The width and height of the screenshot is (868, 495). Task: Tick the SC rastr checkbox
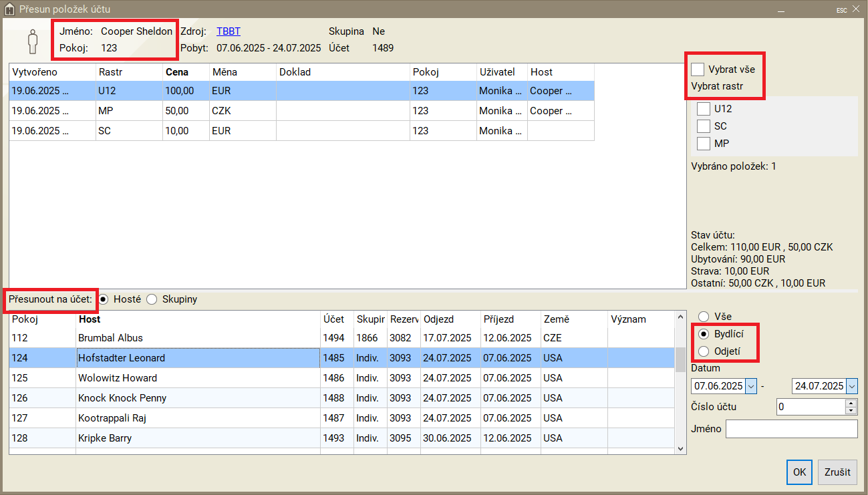tap(703, 126)
